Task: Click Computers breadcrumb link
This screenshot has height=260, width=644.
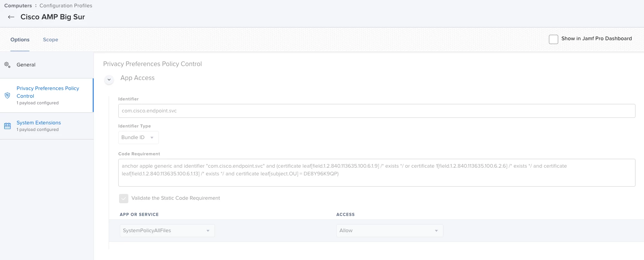Action: click(18, 6)
